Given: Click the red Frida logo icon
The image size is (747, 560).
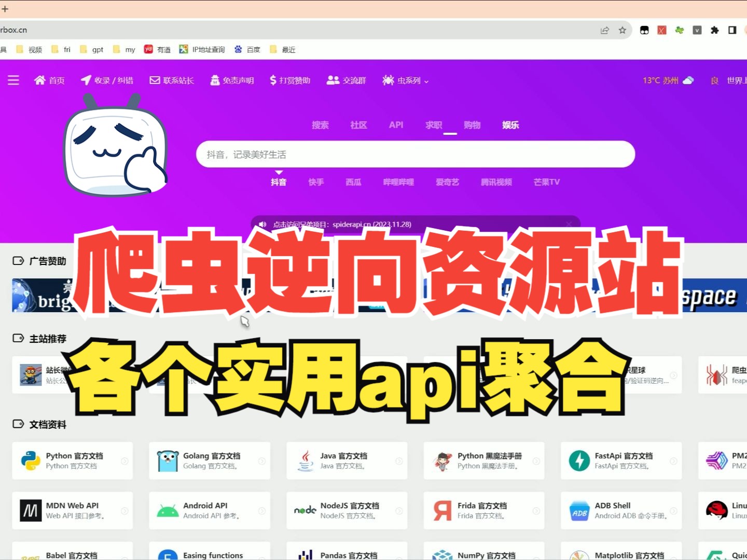Looking at the screenshot, I should coord(442,511).
